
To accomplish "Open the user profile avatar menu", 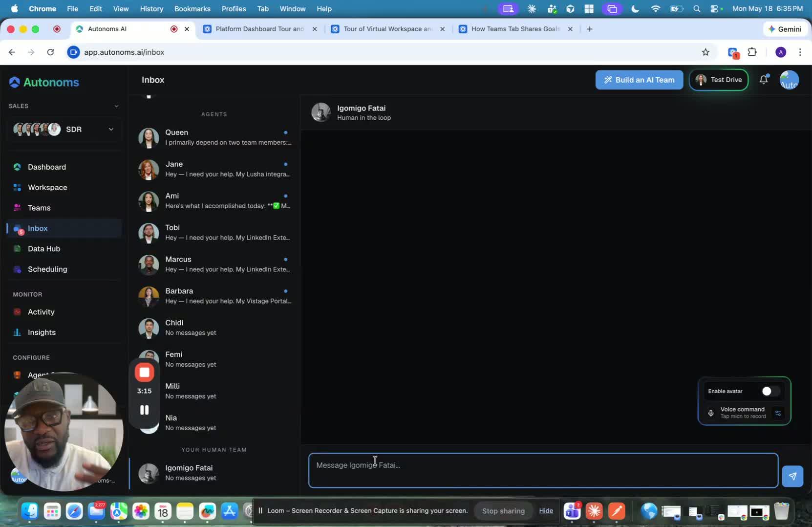I will (x=789, y=80).
